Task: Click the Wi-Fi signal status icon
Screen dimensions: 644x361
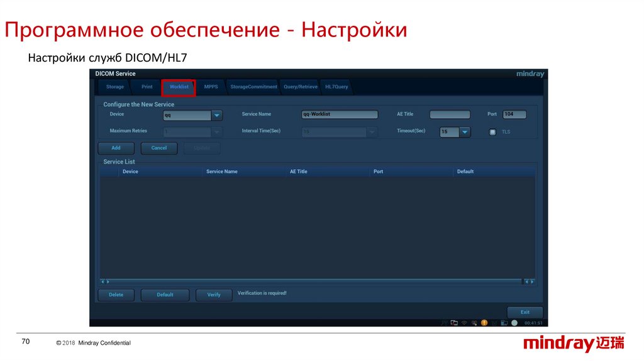Action: [x=464, y=323]
